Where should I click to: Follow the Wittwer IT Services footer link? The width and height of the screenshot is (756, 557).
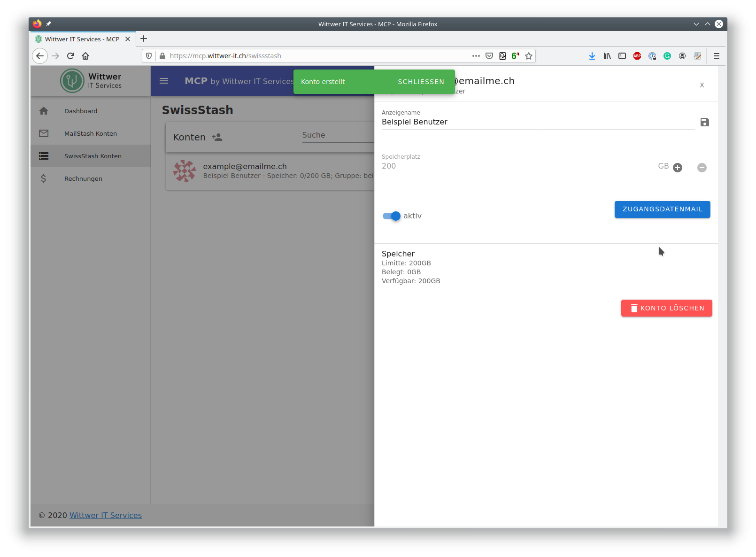[106, 515]
